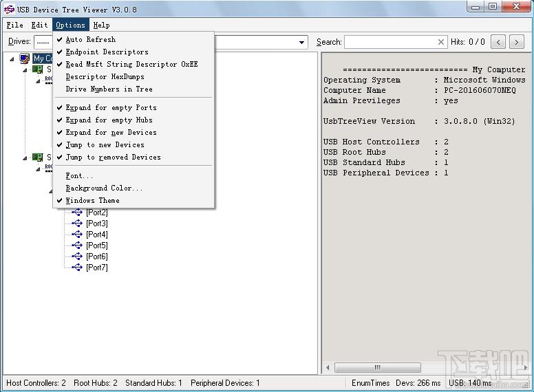Select [Port5] tree entry text
Screen dimensions: 534x392
tap(97, 246)
